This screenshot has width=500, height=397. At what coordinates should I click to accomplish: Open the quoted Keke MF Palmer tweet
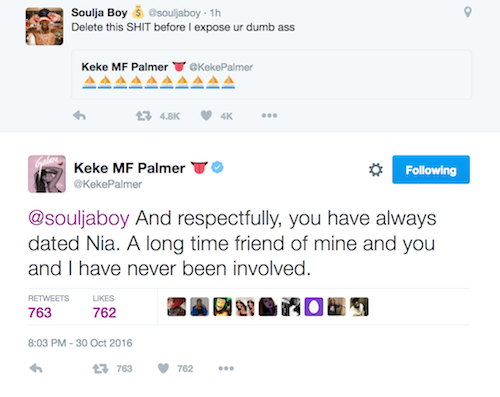coord(272,75)
